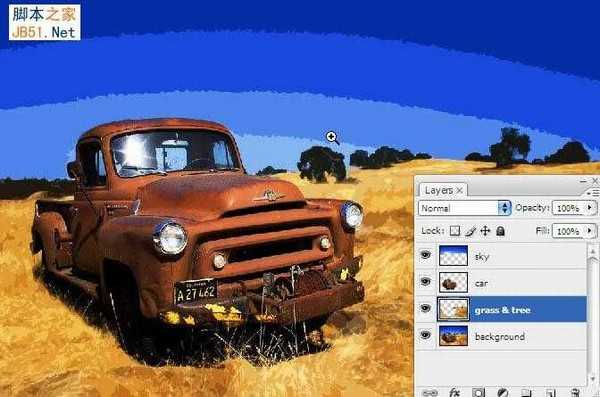Click the Layers panel scrollbar down arrow
This screenshot has width=600, height=397.
(x=593, y=379)
